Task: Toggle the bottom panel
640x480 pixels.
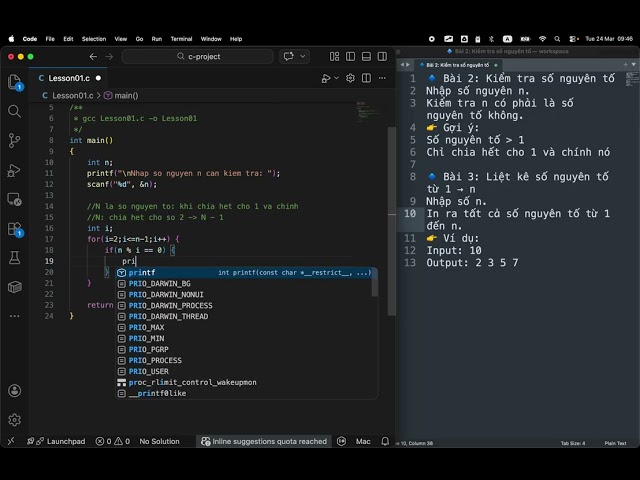Action: (x=366, y=56)
